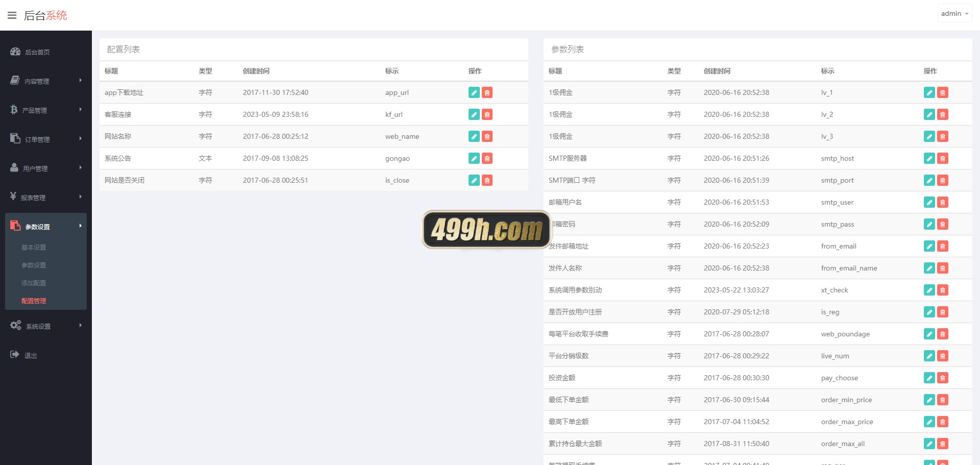Click the web_name identifier cell
The width and height of the screenshot is (980, 465).
[402, 136]
